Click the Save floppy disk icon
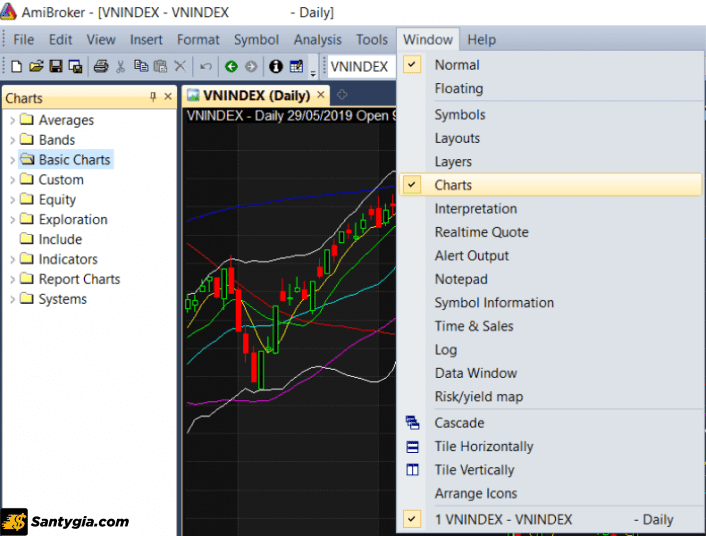This screenshot has height=536, width=706. click(56, 67)
